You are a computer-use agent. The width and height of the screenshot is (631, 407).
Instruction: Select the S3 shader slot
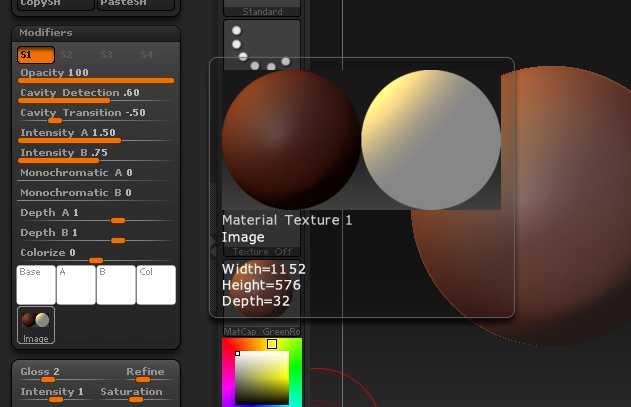tap(107, 55)
